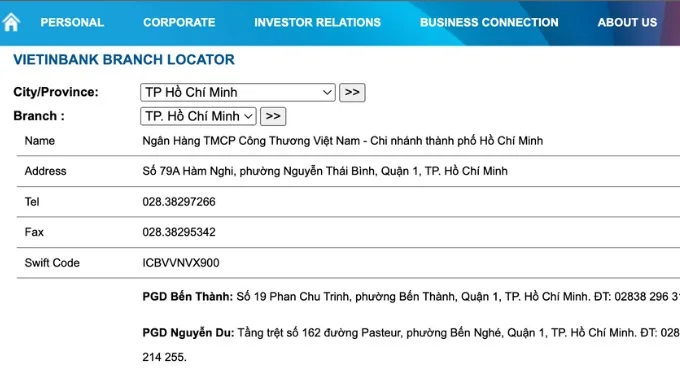Expand the Branch dropdown list
Viewport: 680px width, 382px height.
click(x=198, y=116)
